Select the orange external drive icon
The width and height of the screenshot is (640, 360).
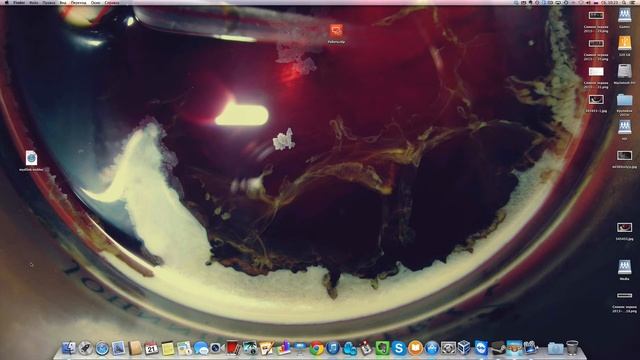pyautogui.click(x=624, y=43)
